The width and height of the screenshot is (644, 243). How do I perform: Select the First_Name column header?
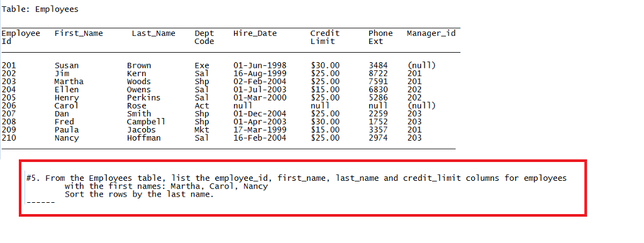click(79, 34)
